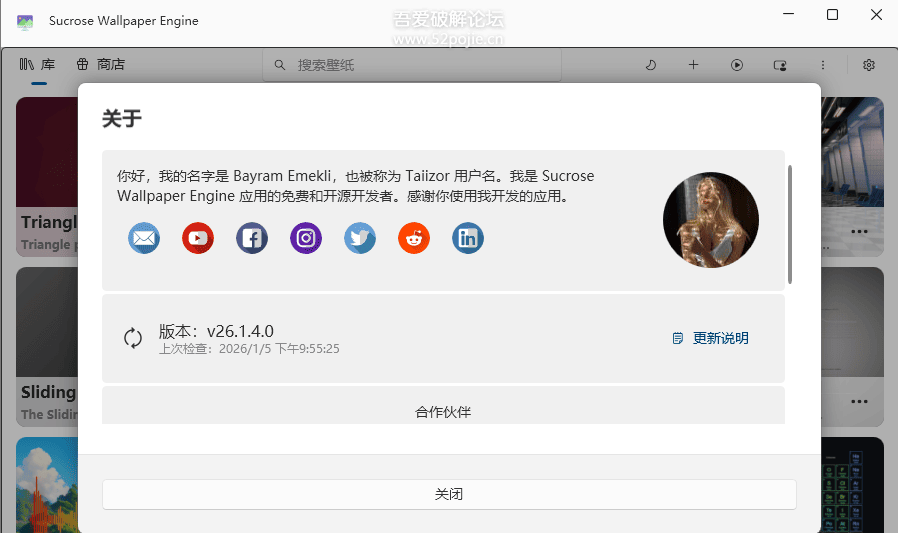
Task: Click the Sucrose Wallpaper Engine app logo
Action: [x=25, y=22]
